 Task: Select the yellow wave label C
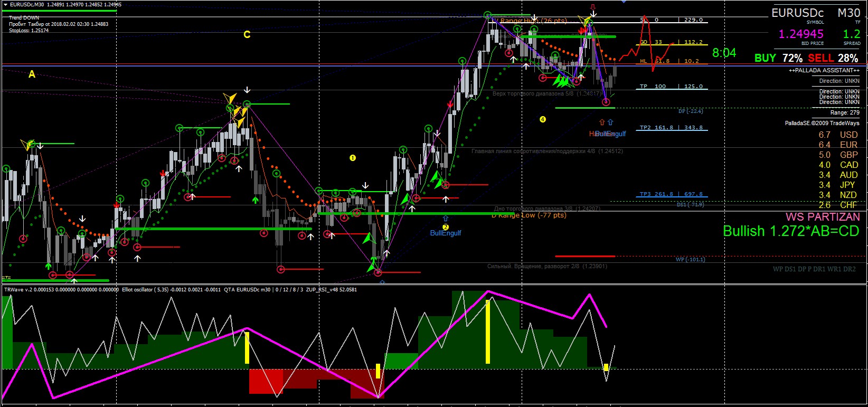pos(247,35)
